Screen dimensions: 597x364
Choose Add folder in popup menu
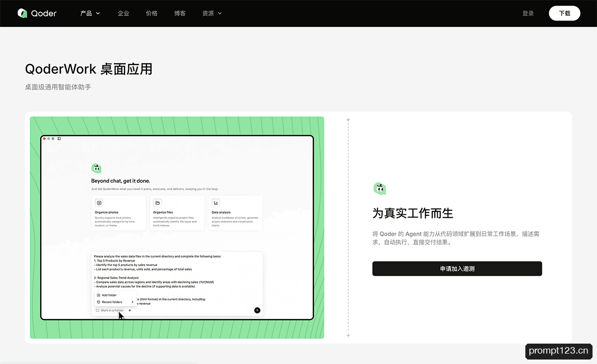coord(115,295)
